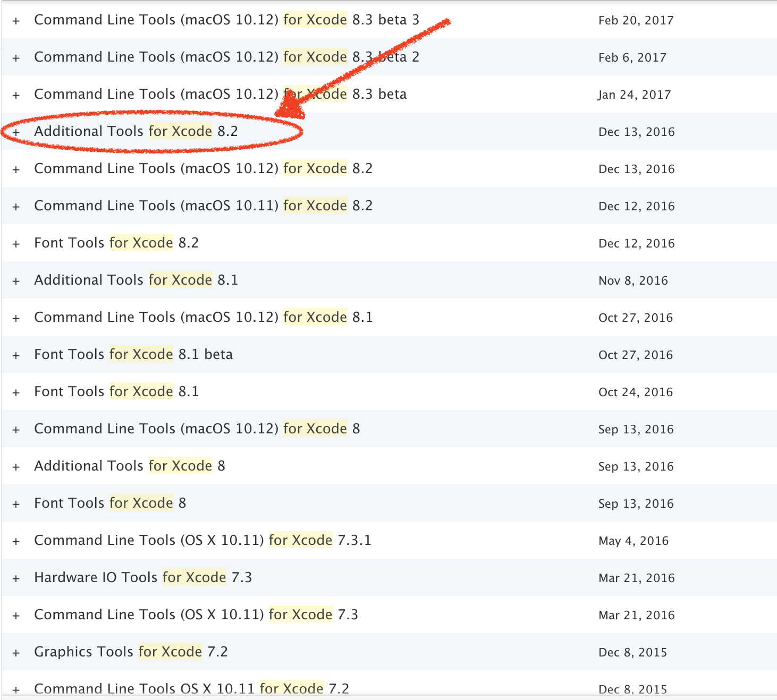
Task: Open Additional Tools for Xcode 8.2 title
Action: tap(136, 132)
